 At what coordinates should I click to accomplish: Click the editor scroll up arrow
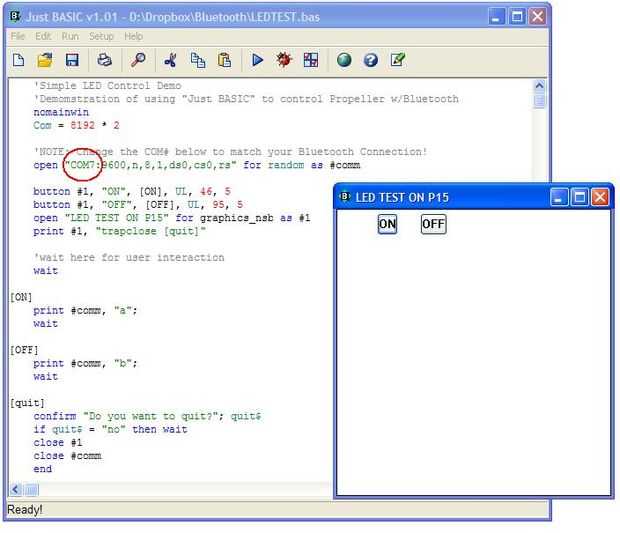point(539,86)
